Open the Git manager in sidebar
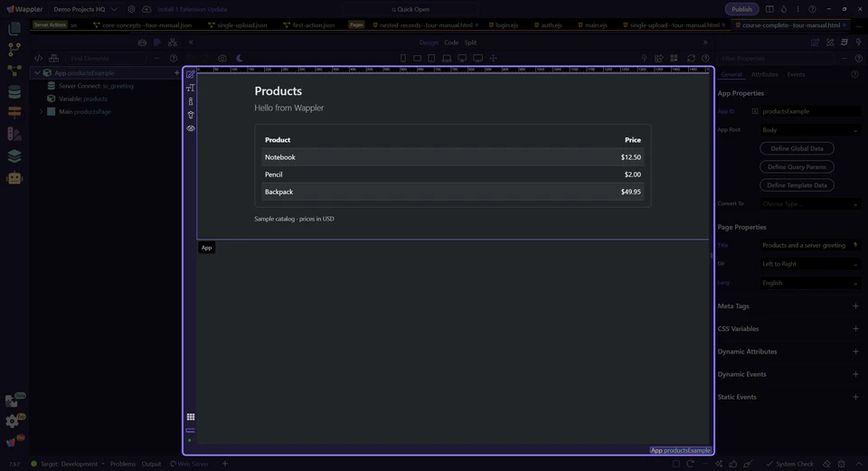The height and width of the screenshot is (471, 868). point(14,49)
